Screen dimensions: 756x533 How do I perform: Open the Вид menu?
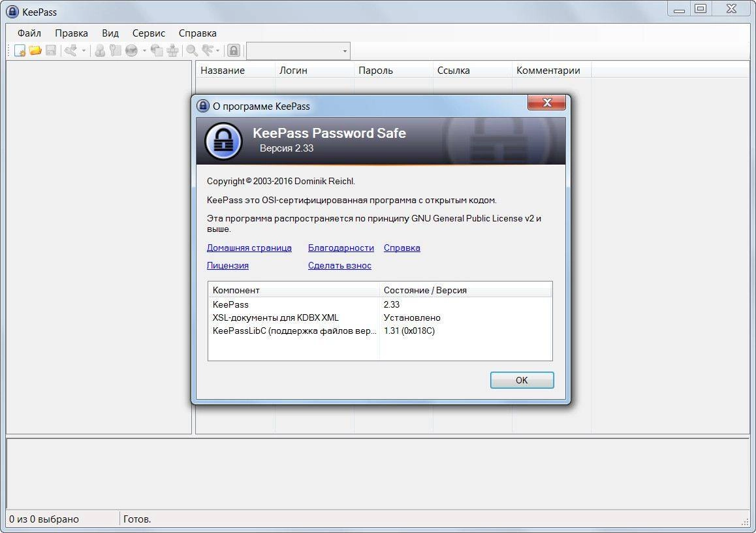pos(110,33)
